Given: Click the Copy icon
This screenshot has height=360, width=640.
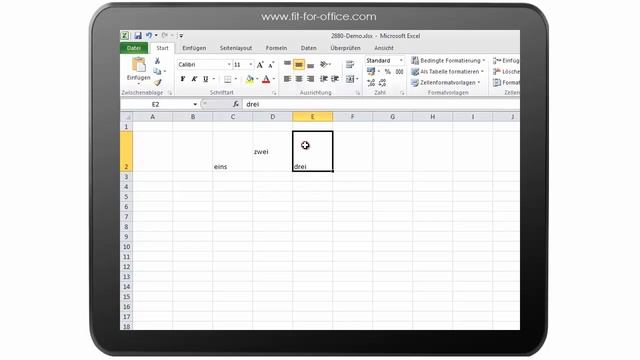Looking at the screenshot, I should pos(157,71).
